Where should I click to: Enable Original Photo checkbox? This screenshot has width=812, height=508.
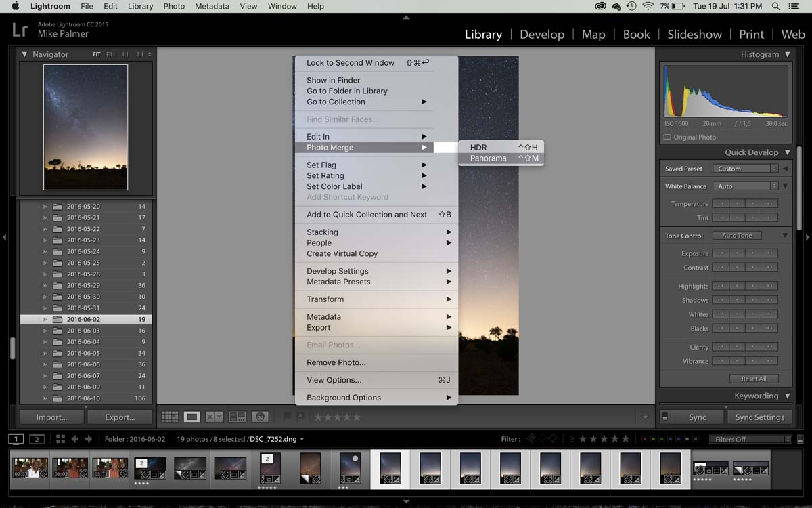667,137
